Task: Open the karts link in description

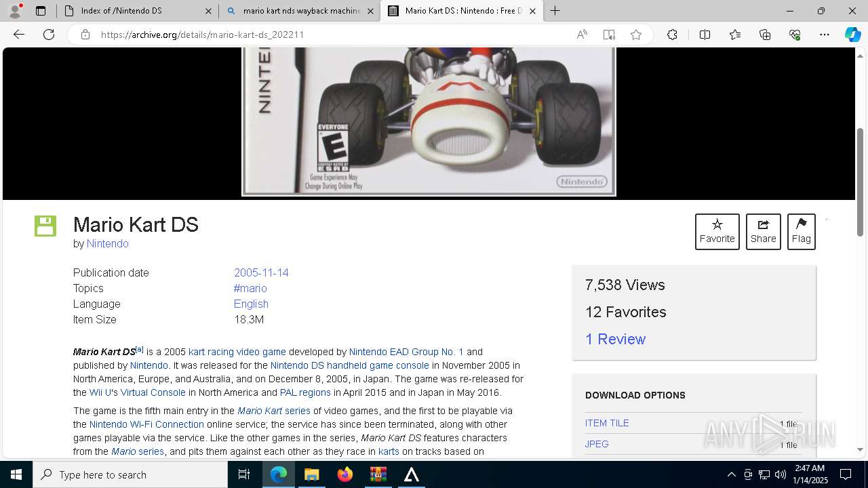Action: click(x=389, y=451)
